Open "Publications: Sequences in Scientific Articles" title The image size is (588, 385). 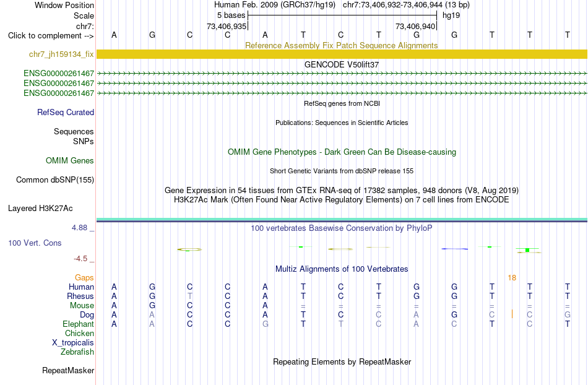[342, 123]
